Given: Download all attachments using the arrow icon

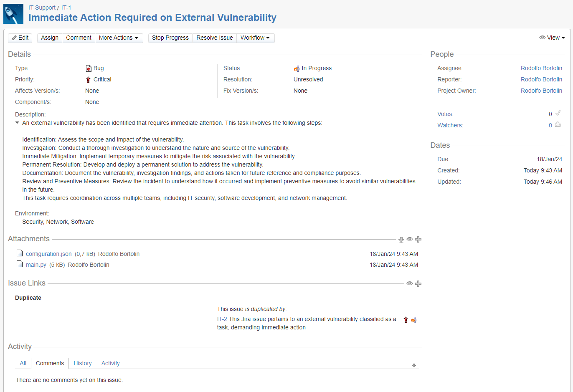Looking at the screenshot, I should click(x=401, y=240).
